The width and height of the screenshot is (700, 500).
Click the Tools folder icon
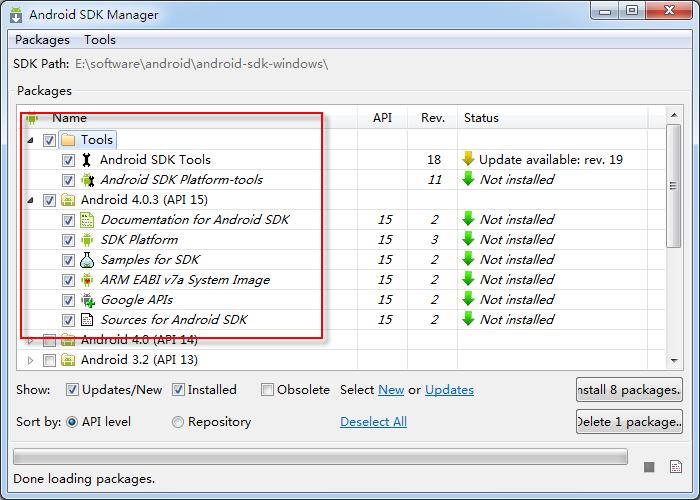click(68, 140)
